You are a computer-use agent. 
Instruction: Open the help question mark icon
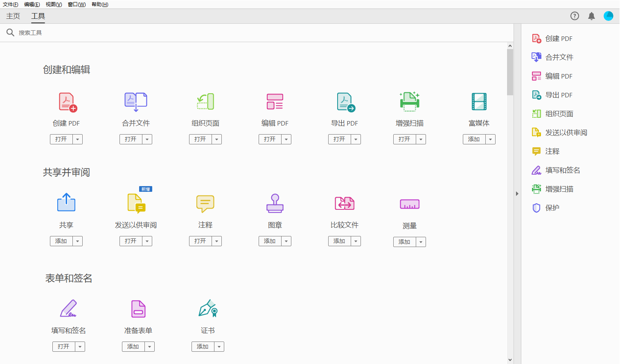[575, 16]
